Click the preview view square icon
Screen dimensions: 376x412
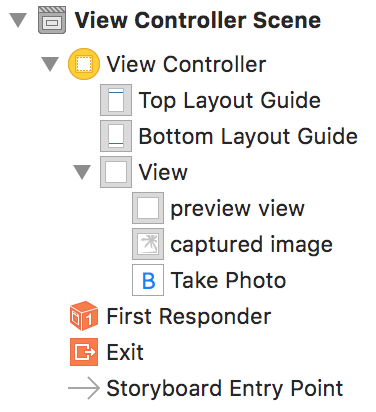[x=148, y=208]
